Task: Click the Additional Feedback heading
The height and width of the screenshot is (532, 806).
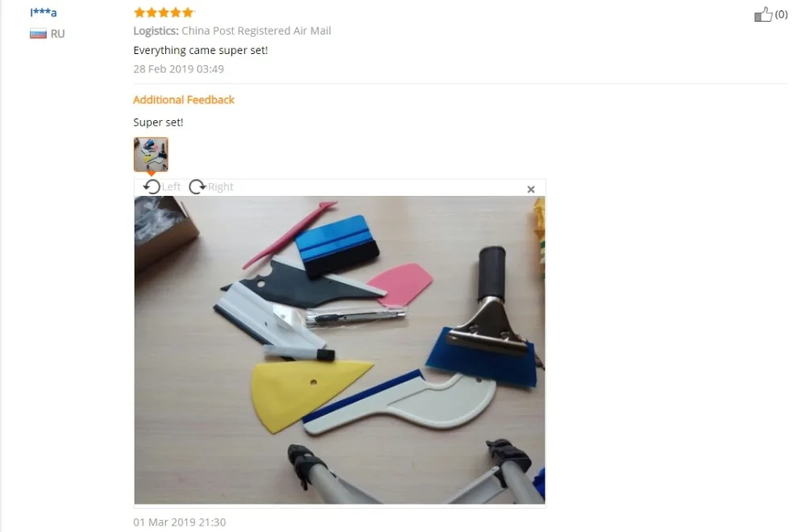Action: pyautogui.click(x=184, y=100)
